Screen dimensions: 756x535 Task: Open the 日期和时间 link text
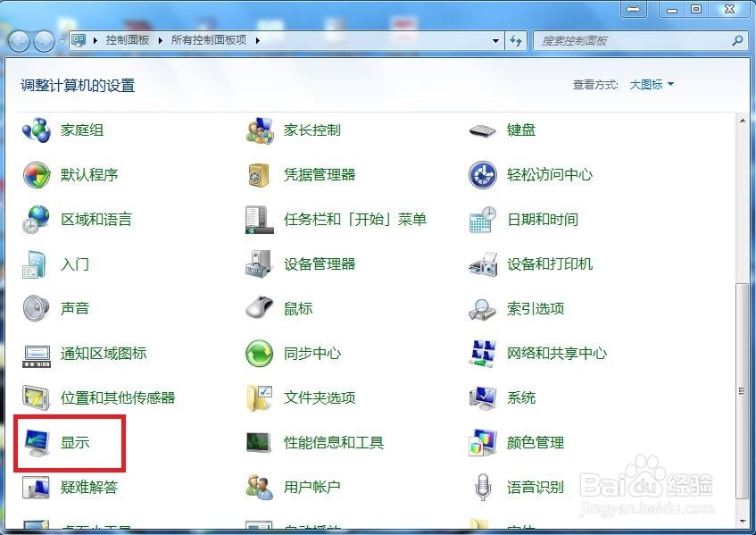click(x=543, y=220)
